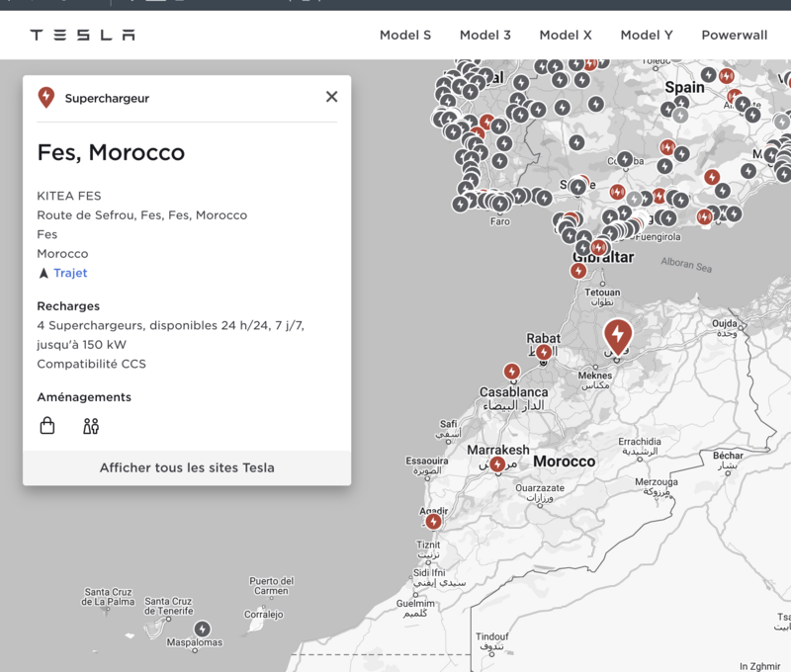Select the Agadir Supercharger marker
Image resolution: width=791 pixels, height=672 pixels.
coord(433,521)
